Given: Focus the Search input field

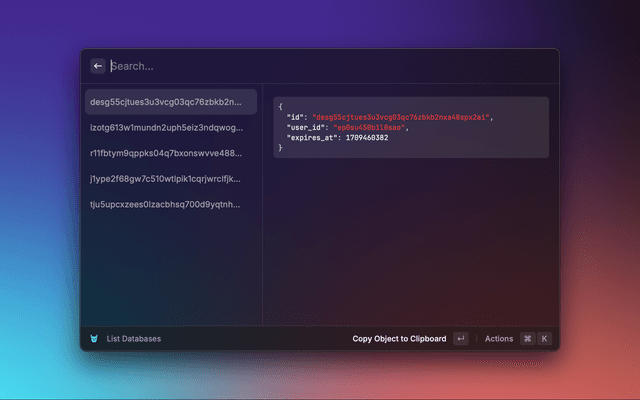Looking at the screenshot, I should 300,66.
